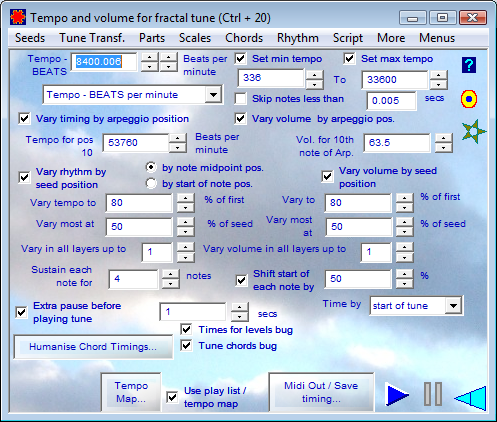Increase Vary in all layers up to spinner
The image size is (497, 422).
point(185,247)
